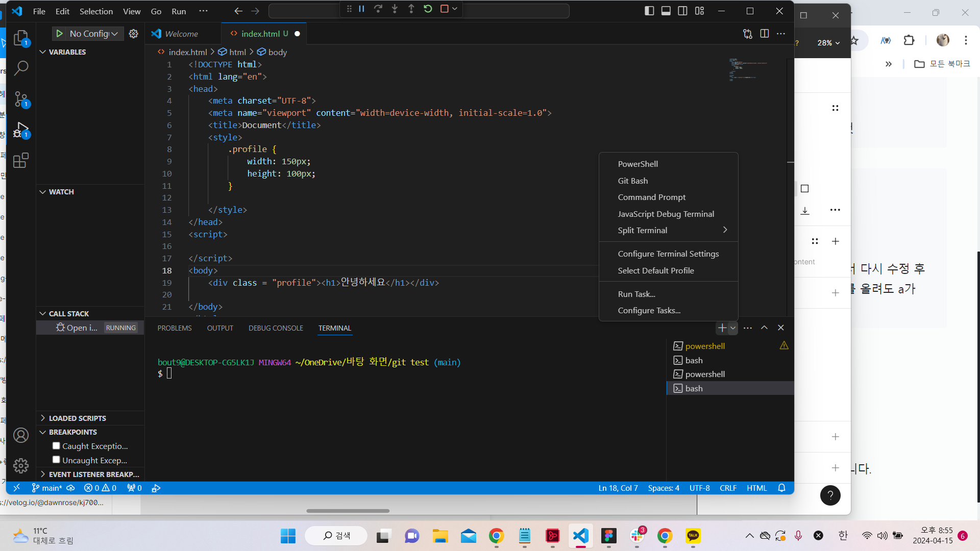980x551 pixels.
Task: Enable the Uncaught Exceptions breakpoint
Action: (x=56, y=460)
